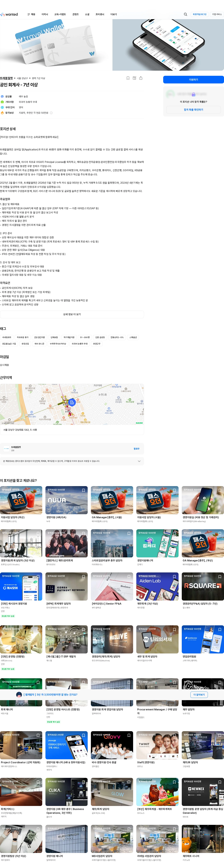Open the Procurement Manager / 구매 담당자 title
The height and width of the screenshot is (868, 224).
[157, 711]
